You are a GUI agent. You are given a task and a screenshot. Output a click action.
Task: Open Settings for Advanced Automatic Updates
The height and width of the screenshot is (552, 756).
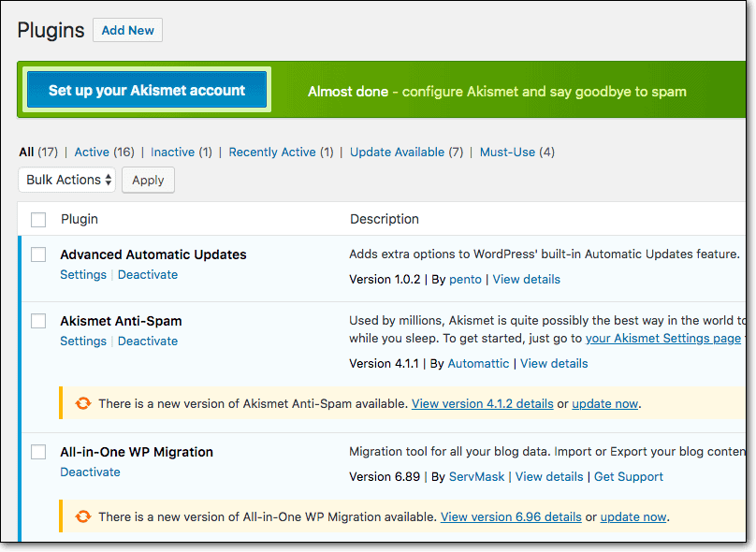click(x=83, y=275)
